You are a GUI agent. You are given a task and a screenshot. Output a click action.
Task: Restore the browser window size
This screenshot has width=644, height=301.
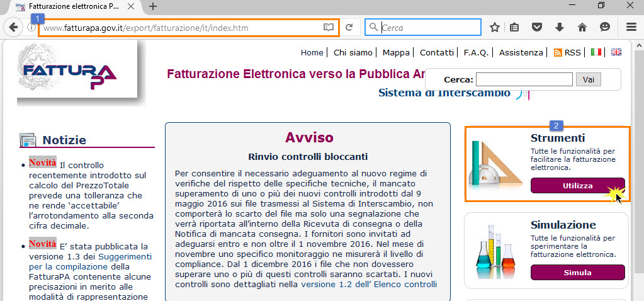(601, 5)
